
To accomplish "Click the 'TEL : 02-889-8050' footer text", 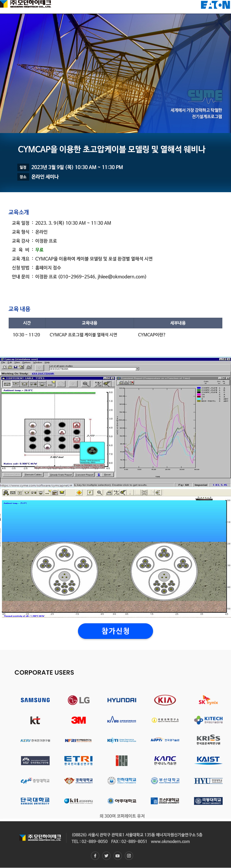I will (x=89, y=841).
